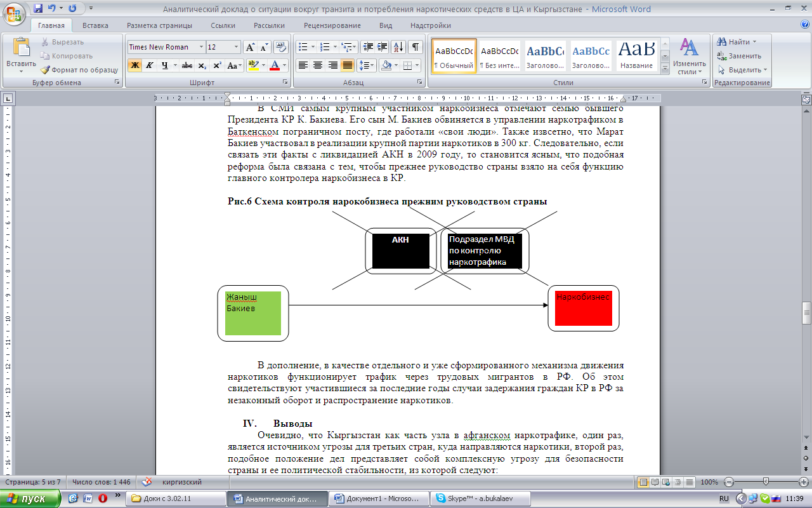Toggle italic (К) formatting

(150, 65)
